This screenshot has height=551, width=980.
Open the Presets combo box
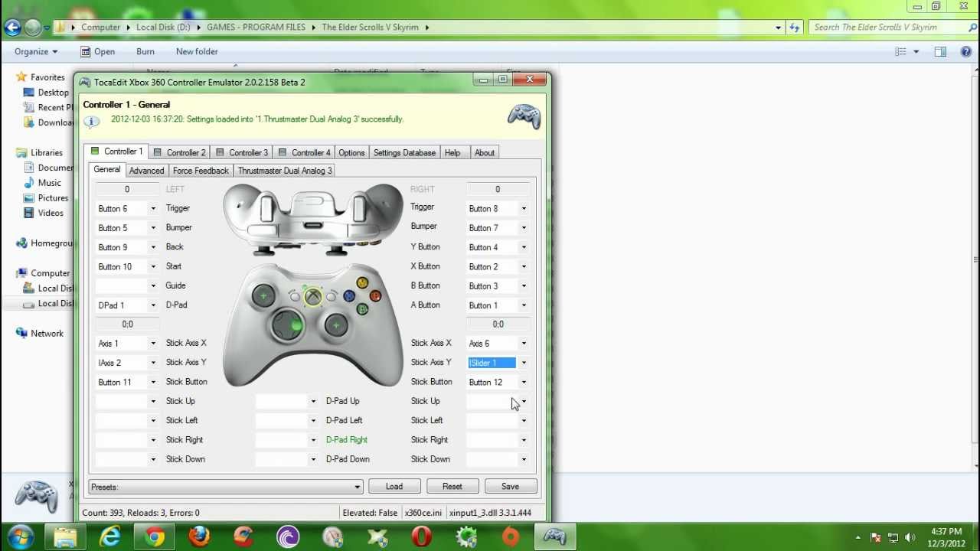click(225, 487)
